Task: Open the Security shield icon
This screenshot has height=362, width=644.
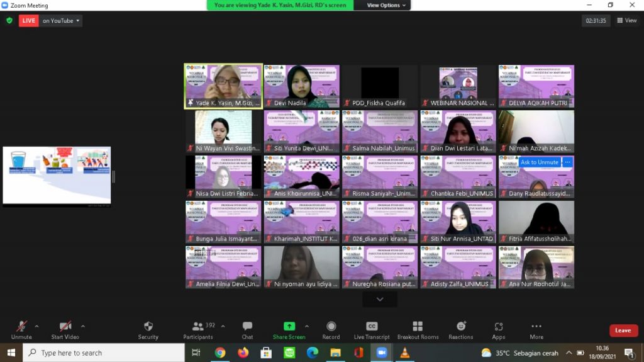Action: [148, 327]
